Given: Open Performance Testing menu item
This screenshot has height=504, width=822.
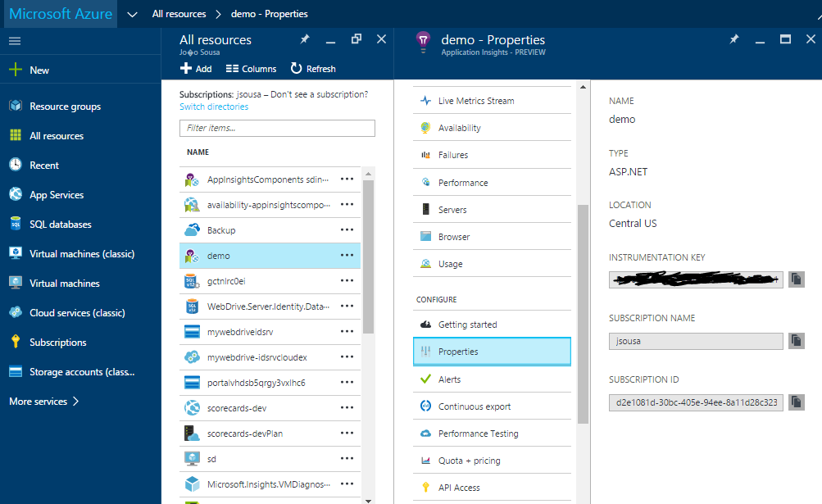Looking at the screenshot, I should click(492, 434).
